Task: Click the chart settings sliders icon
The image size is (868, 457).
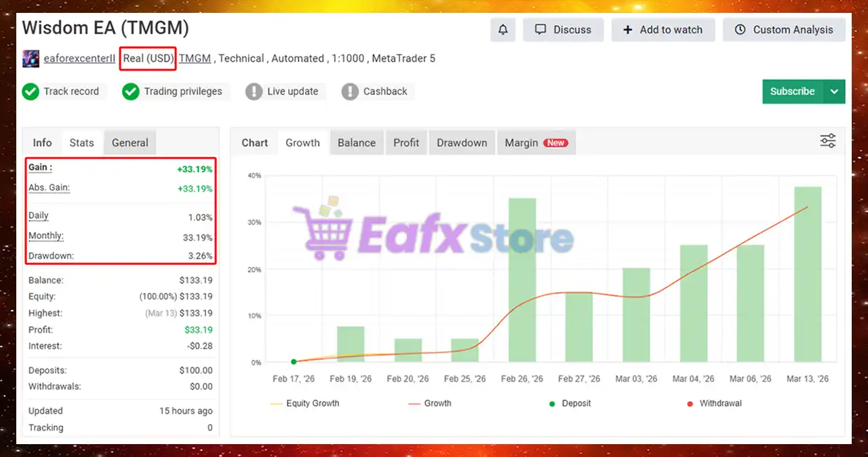Action: click(827, 141)
